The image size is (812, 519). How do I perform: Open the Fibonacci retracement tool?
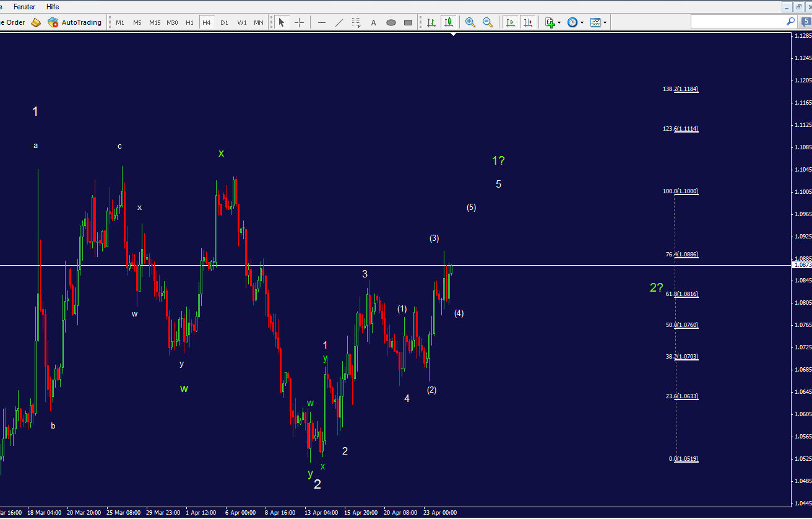(356, 22)
